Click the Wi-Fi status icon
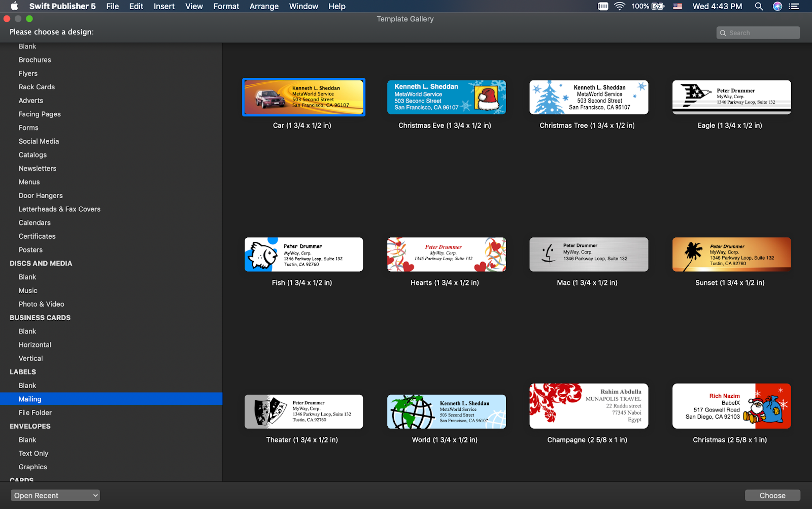Image resolution: width=812 pixels, height=509 pixels. (x=619, y=6)
